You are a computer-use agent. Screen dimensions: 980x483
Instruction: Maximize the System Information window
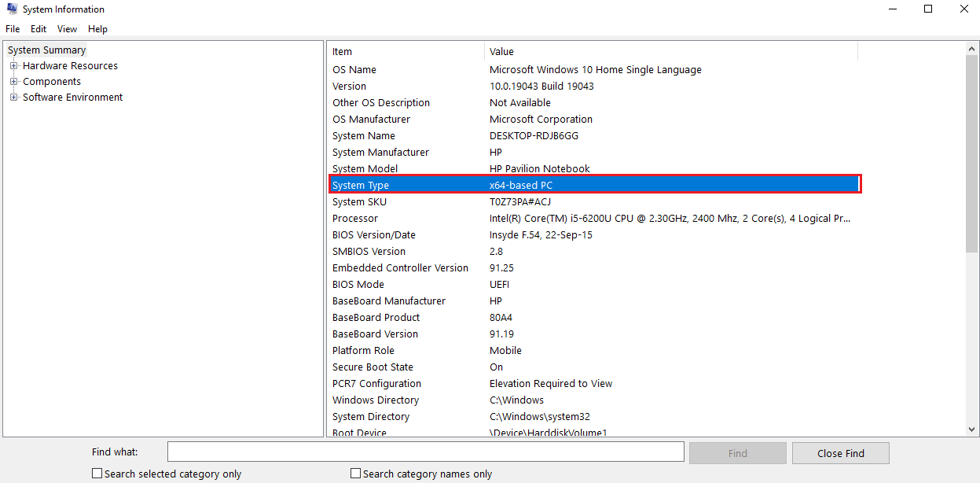928,9
